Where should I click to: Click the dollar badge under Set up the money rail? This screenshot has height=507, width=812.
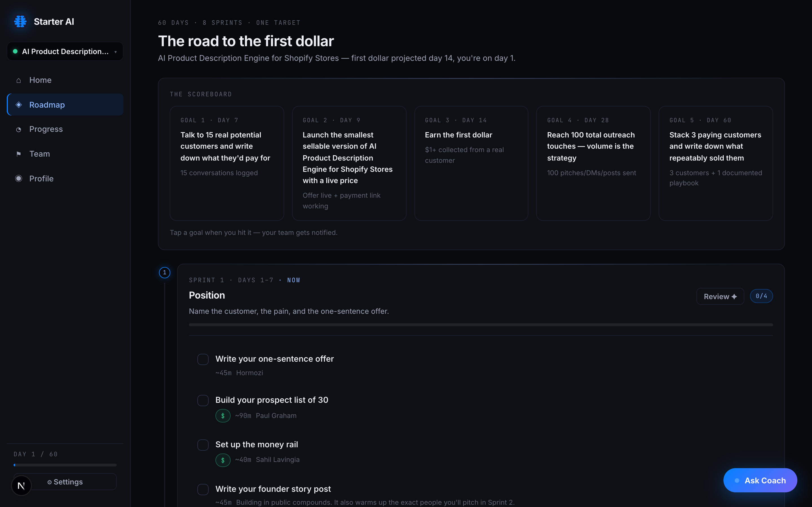[x=223, y=460]
